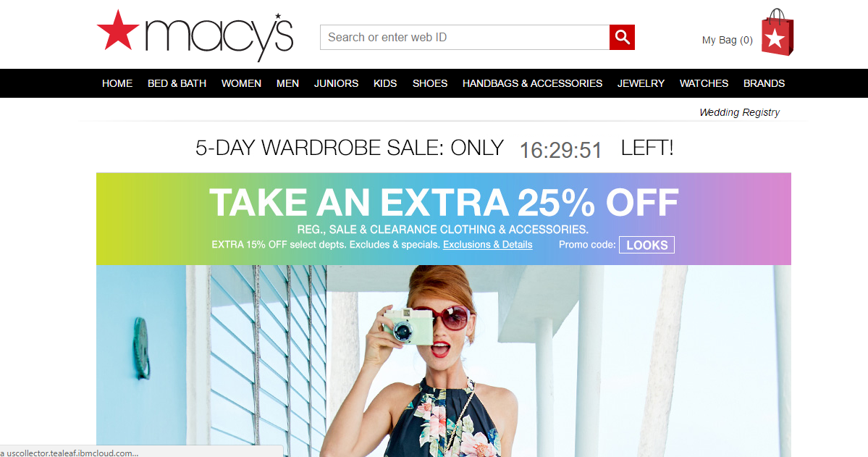Open the BED & BATH menu
Viewport: 868px width, 457px height.
point(177,83)
